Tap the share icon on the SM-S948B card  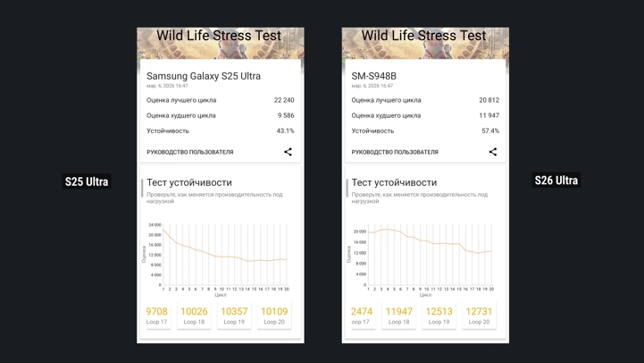pos(493,152)
